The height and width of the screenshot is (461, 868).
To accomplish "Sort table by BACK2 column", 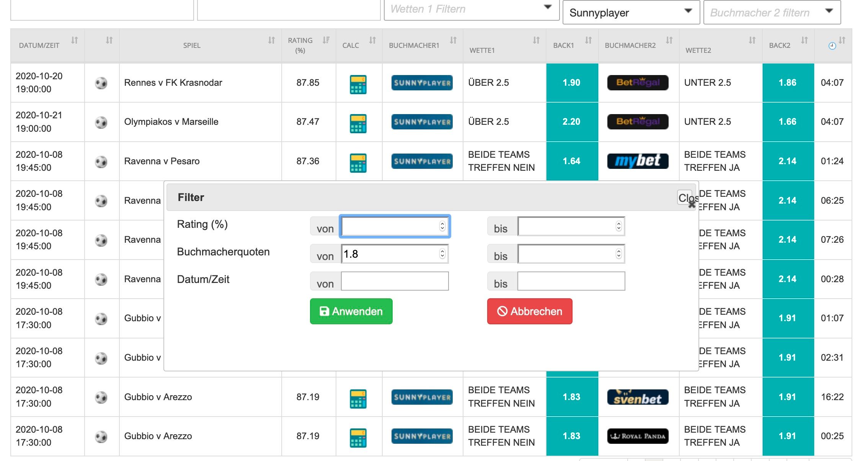I will 804,40.
